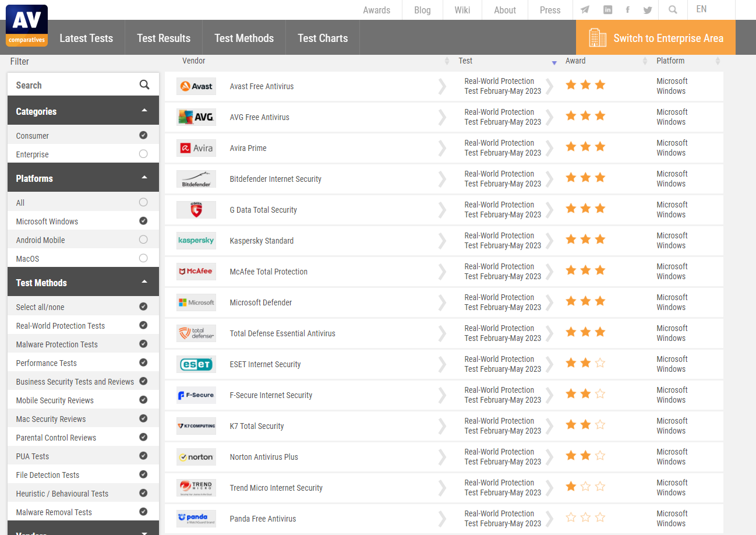Sort the table by Award column
This screenshot has width=756, height=535.
pos(645,61)
